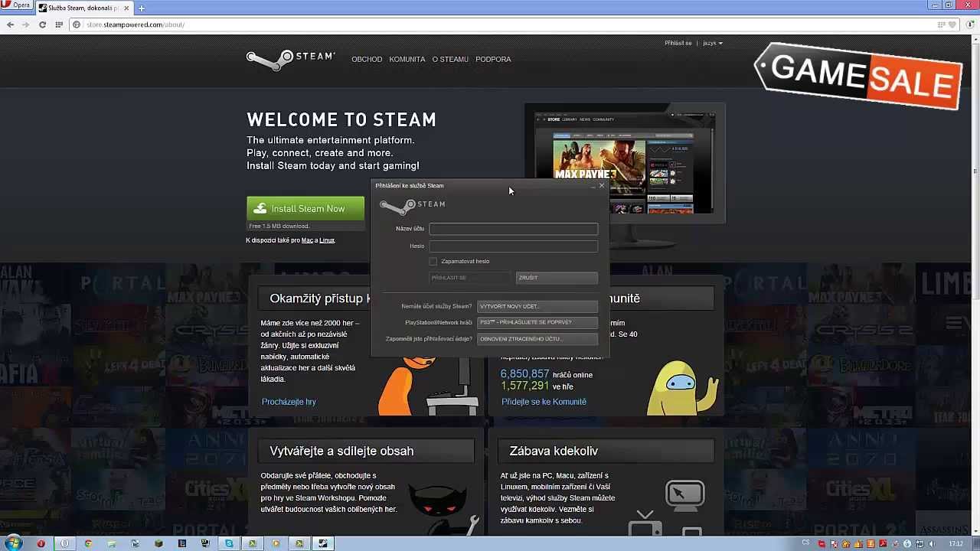The image size is (980, 551).
Task: Click into the Název účtu field
Action: tap(513, 229)
